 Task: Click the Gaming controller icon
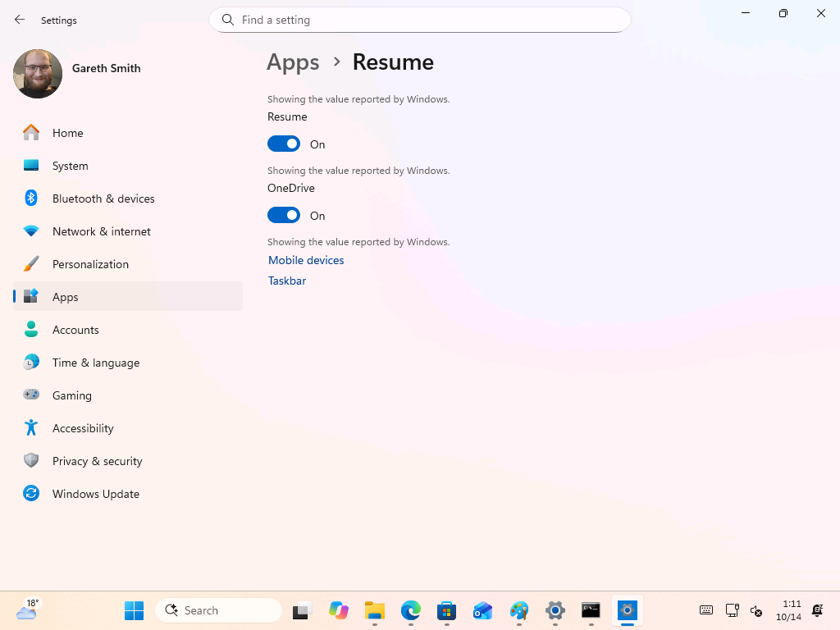click(x=31, y=395)
